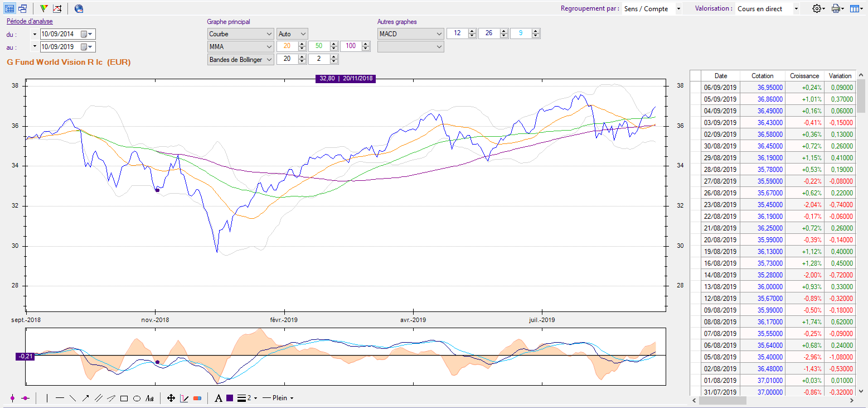
Task: Open the globe web chart icon
Action: (79, 8)
